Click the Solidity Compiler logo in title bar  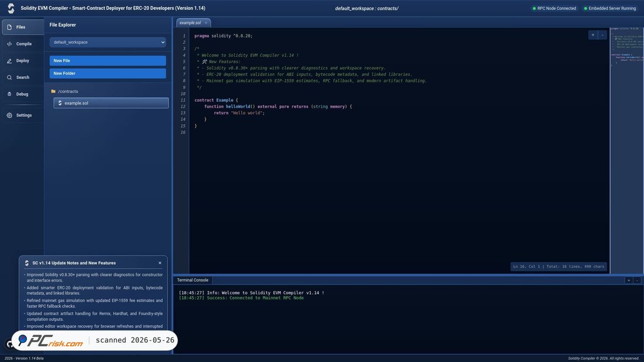coord(11,8)
